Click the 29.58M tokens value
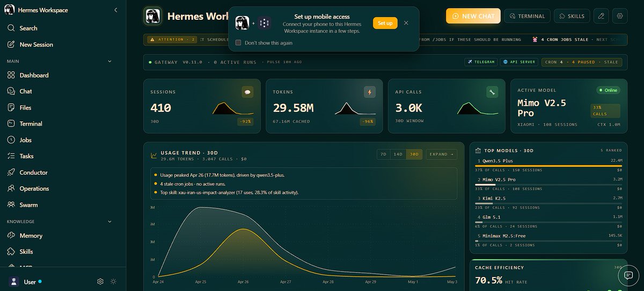644x291 pixels. 293,108
